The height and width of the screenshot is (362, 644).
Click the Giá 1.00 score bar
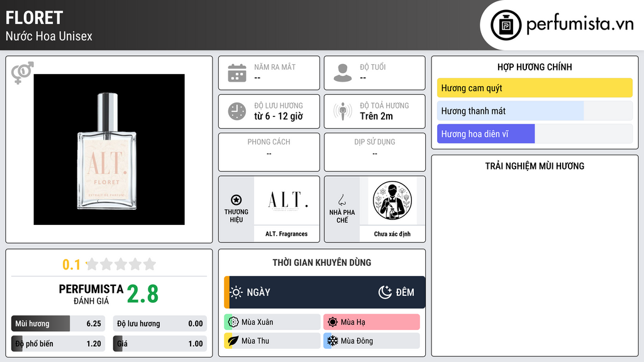coord(160,344)
